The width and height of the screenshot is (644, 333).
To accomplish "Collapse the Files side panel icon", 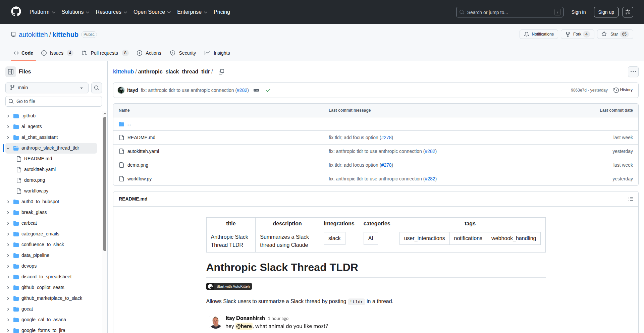I will tap(11, 72).
